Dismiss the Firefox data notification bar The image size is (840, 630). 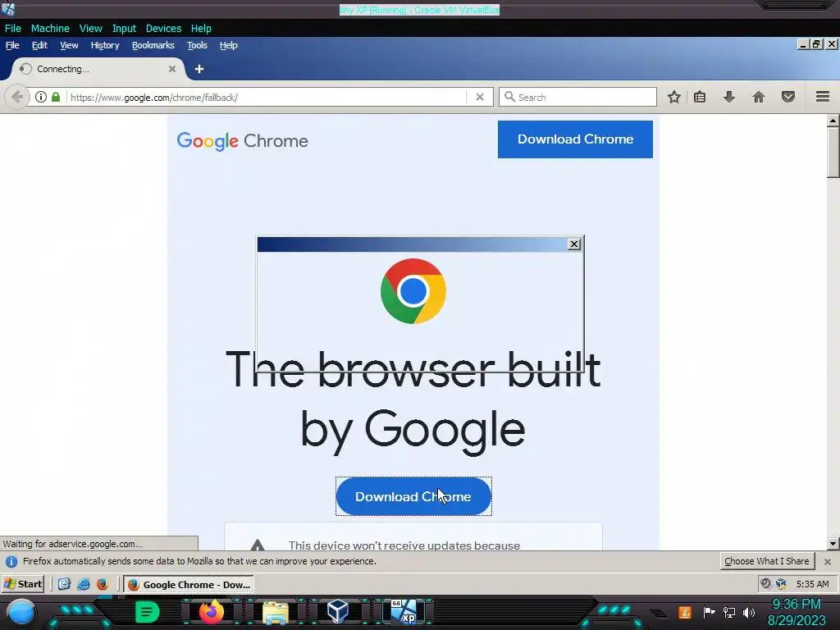click(x=828, y=561)
